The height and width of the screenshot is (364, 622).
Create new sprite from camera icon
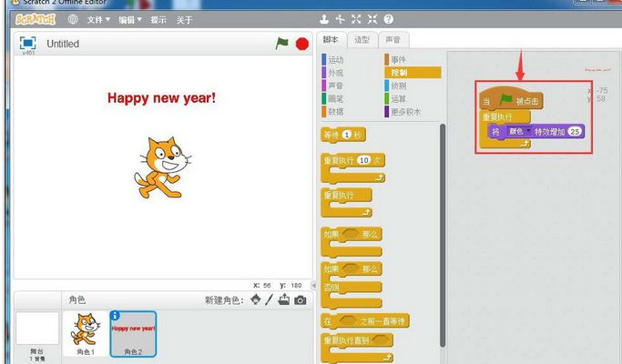tap(300, 300)
